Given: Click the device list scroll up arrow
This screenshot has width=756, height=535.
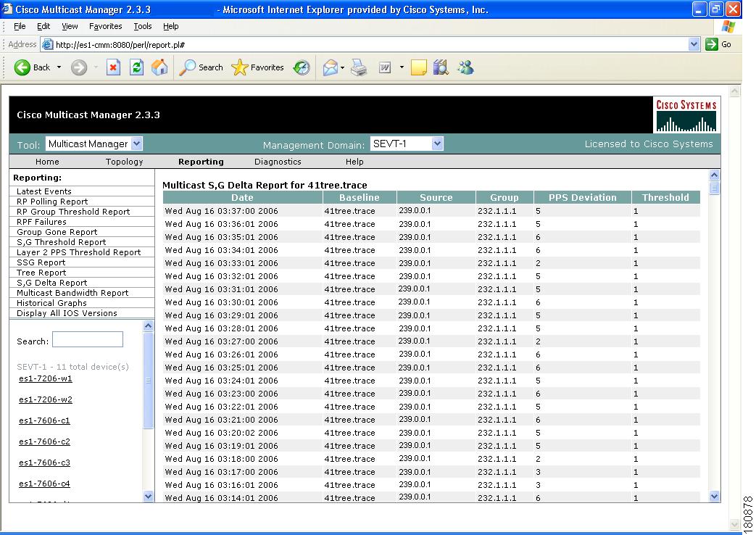Looking at the screenshot, I should [148, 325].
